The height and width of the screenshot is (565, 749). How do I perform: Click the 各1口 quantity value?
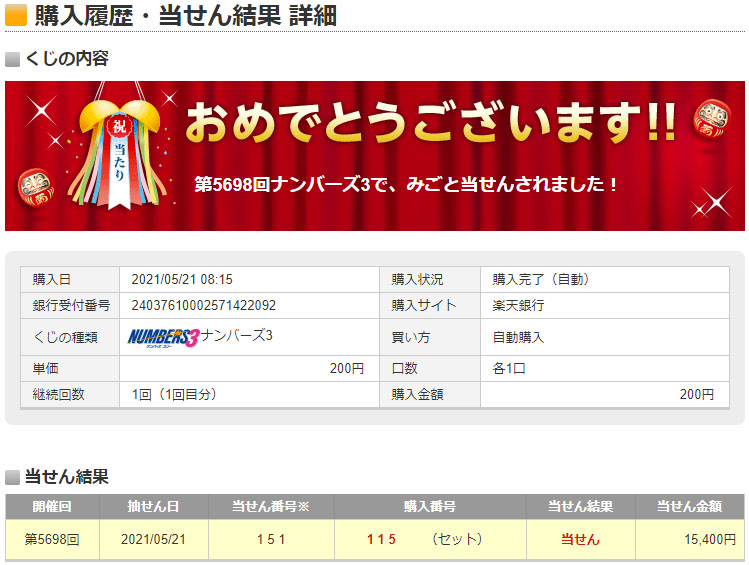(x=509, y=368)
